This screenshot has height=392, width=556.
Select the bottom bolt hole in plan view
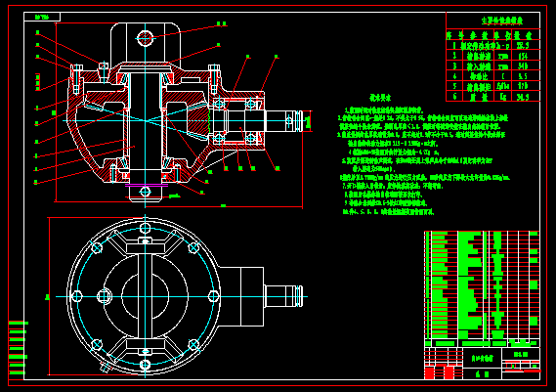pyautogui.click(x=145, y=365)
